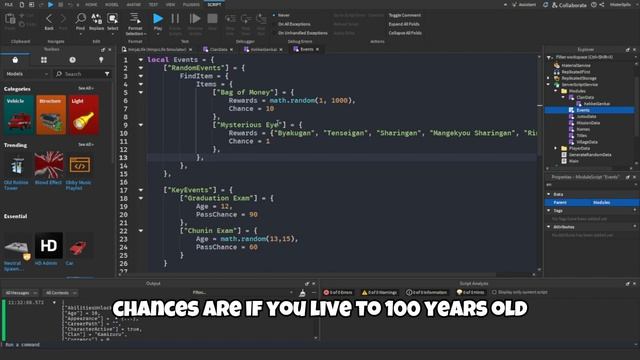Click the Find magnifier icon
Screen dimensions: 640x360
coord(80,18)
